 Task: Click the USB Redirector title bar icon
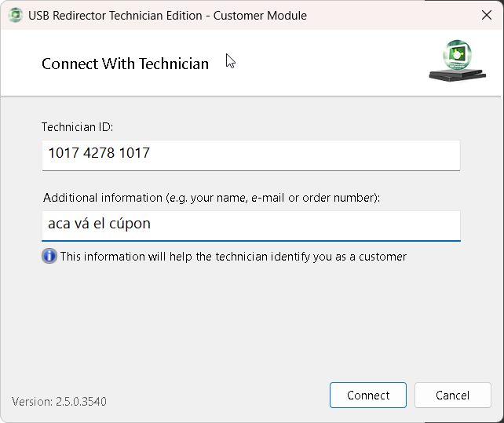click(15, 15)
